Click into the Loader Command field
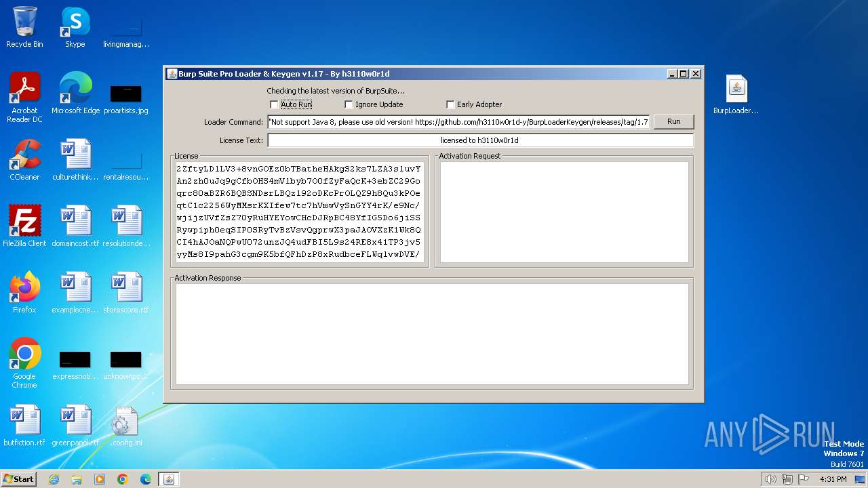This screenshot has height=488, width=868. click(x=458, y=122)
